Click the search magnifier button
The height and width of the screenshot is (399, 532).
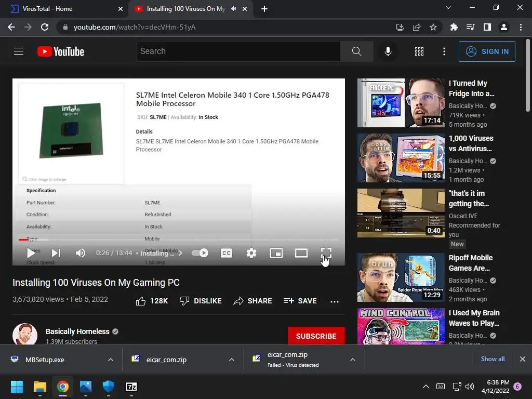coord(356,51)
